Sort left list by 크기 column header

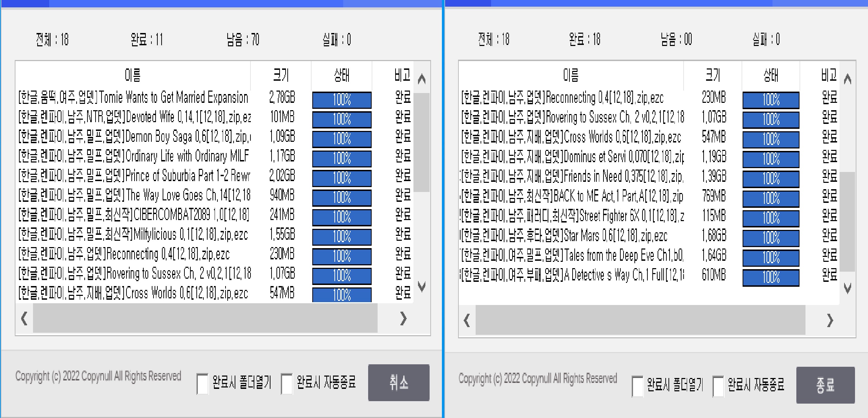[281, 75]
